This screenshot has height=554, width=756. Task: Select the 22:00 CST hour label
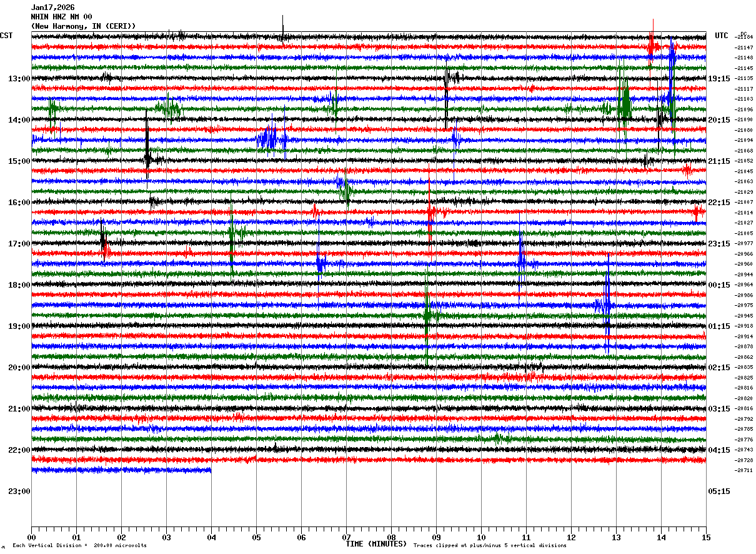19,450
